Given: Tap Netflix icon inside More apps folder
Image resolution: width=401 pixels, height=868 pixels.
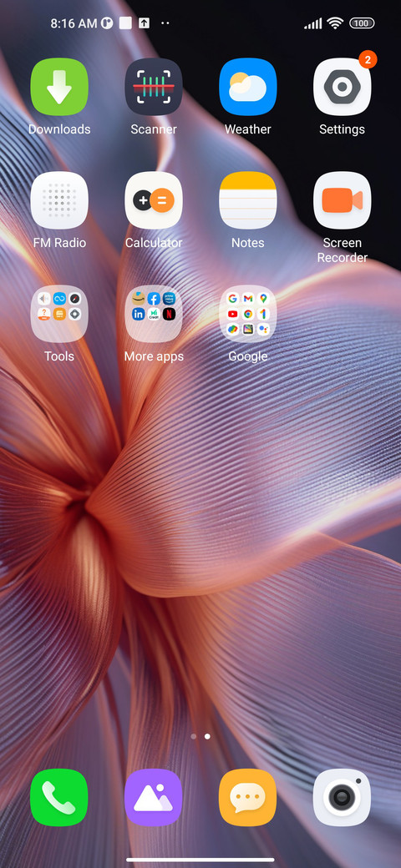Looking at the screenshot, I should [x=169, y=314].
